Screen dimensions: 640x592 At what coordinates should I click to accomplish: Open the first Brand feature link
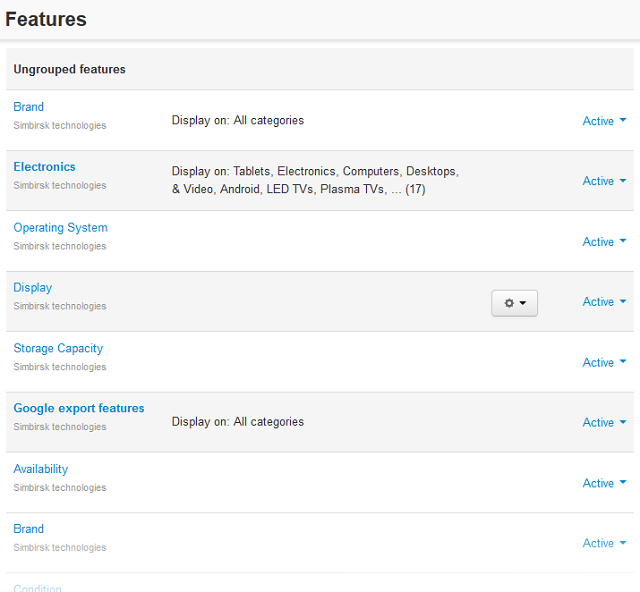pos(29,107)
